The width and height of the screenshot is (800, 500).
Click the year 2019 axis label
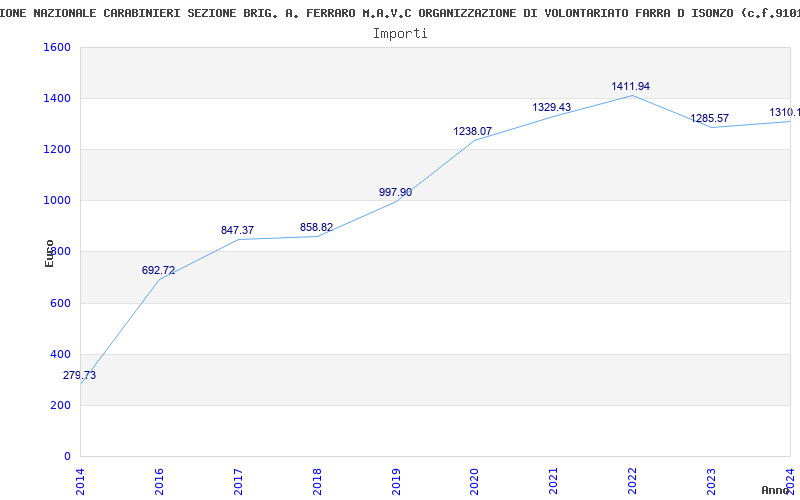click(396, 482)
